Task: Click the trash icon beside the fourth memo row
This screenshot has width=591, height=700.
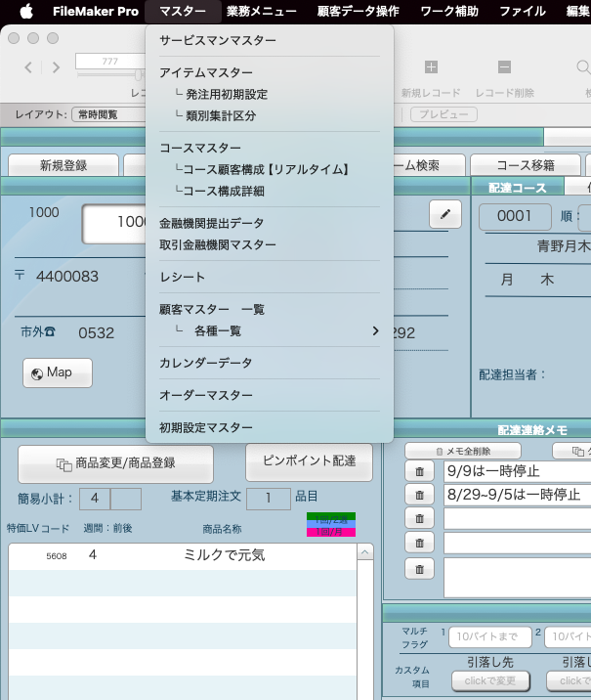Action: click(419, 543)
